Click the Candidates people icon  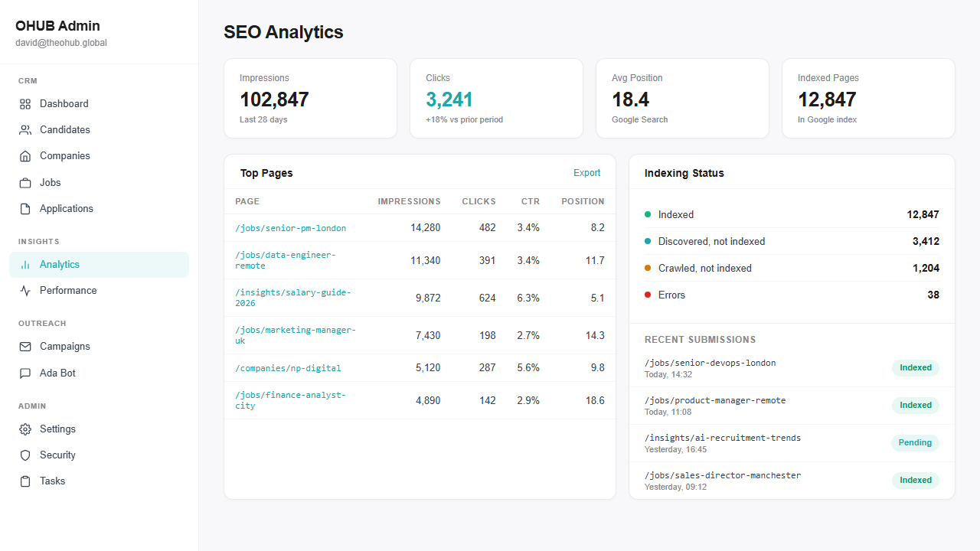point(25,130)
